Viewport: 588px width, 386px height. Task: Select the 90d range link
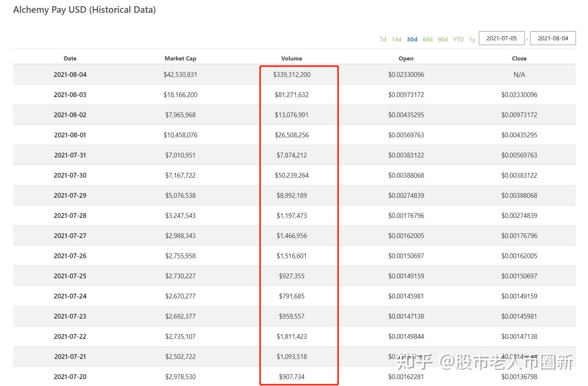pyautogui.click(x=443, y=39)
